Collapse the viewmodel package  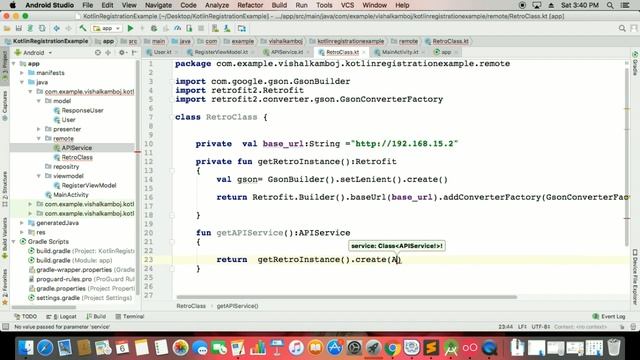click(x=39, y=176)
